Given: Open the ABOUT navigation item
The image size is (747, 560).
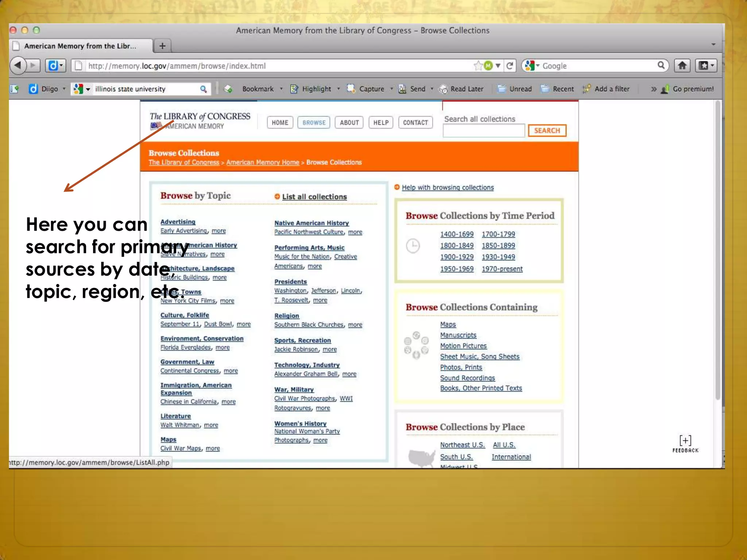Looking at the screenshot, I should point(349,122).
